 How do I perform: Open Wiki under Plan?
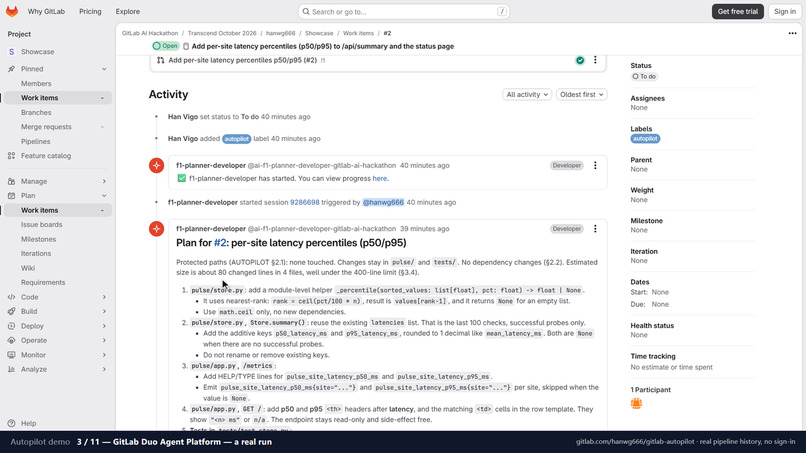[28, 268]
